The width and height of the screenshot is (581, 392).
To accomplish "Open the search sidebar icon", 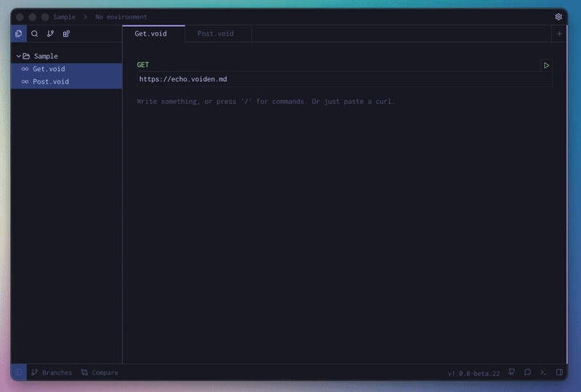I will (x=34, y=33).
